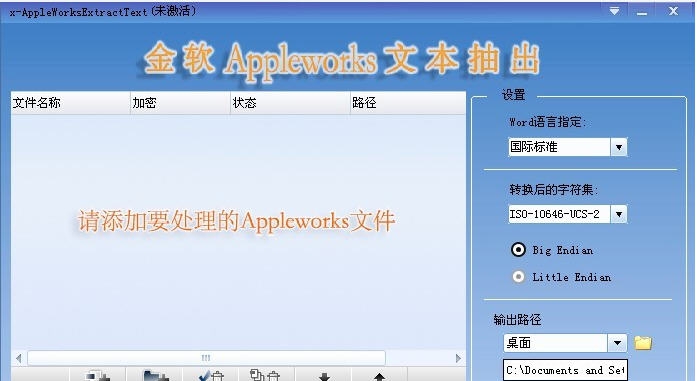The width and height of the screenshot is (697, 381).
Task: Click the 请添加要处理的Appleworks文件 prompt text
Action: pos(236,221)
